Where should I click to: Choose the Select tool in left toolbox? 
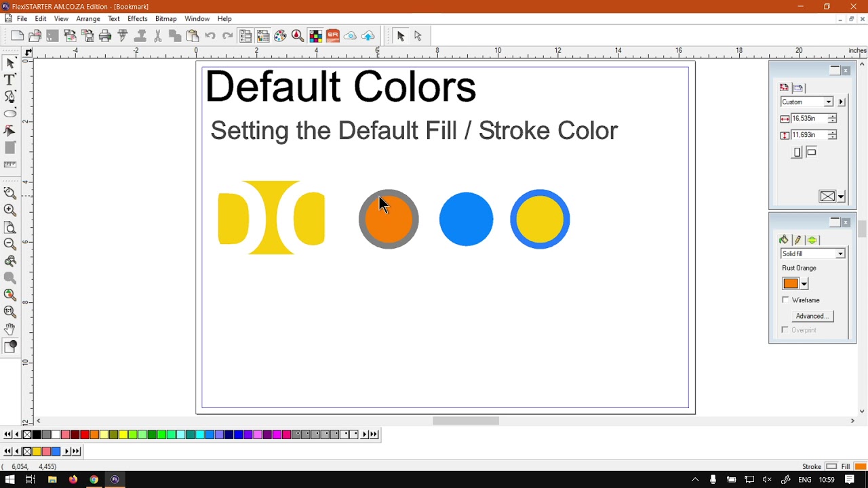pos(10,64)
